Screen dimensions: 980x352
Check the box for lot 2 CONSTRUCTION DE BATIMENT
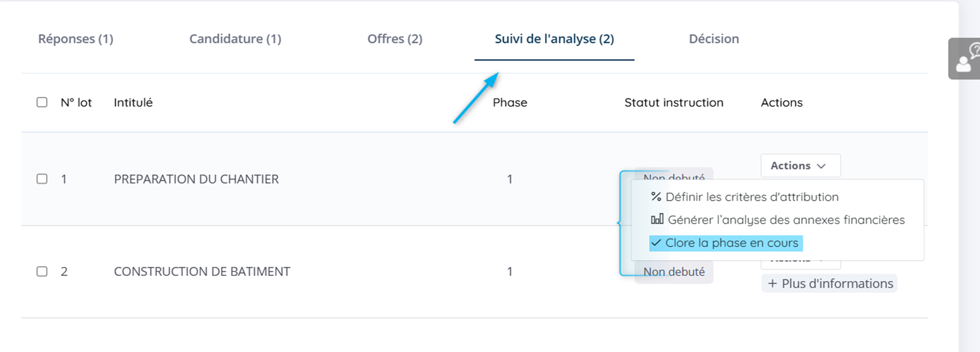pyautogui.click(x=42, y=271)
